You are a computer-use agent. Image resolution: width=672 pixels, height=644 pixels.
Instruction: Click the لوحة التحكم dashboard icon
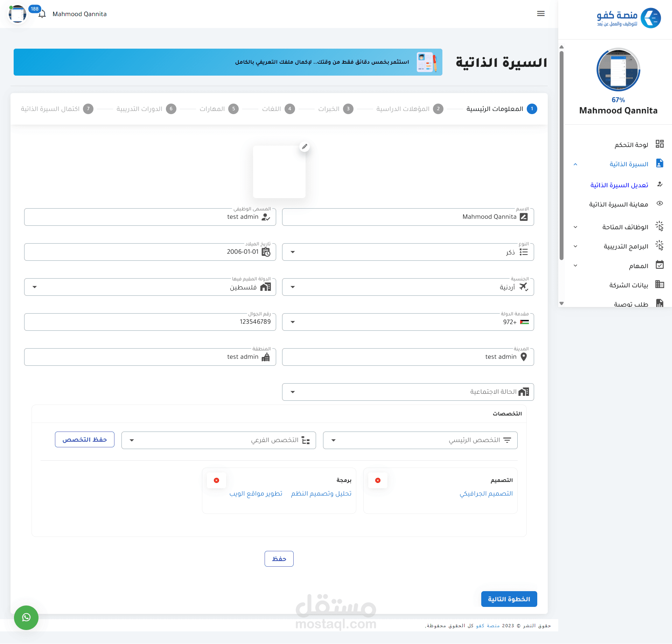659,144
